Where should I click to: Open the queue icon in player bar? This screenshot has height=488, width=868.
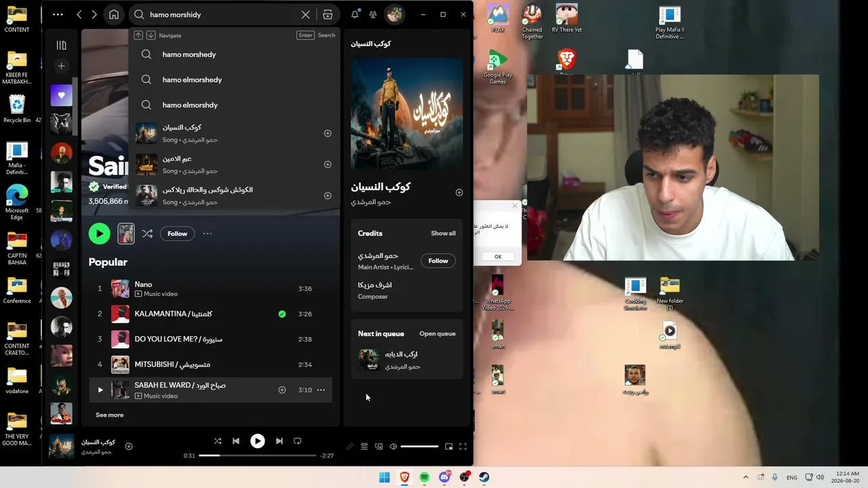point(364,447)
